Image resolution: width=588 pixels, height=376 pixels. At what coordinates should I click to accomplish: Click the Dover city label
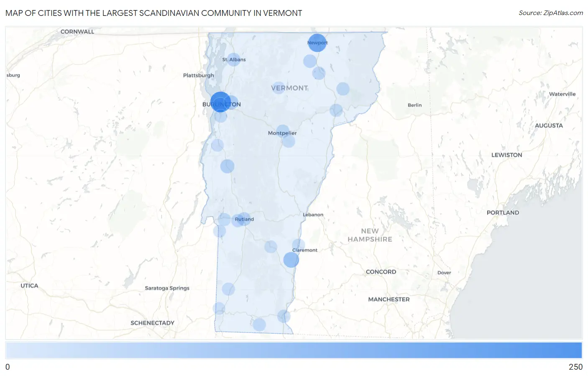point(444,273)
